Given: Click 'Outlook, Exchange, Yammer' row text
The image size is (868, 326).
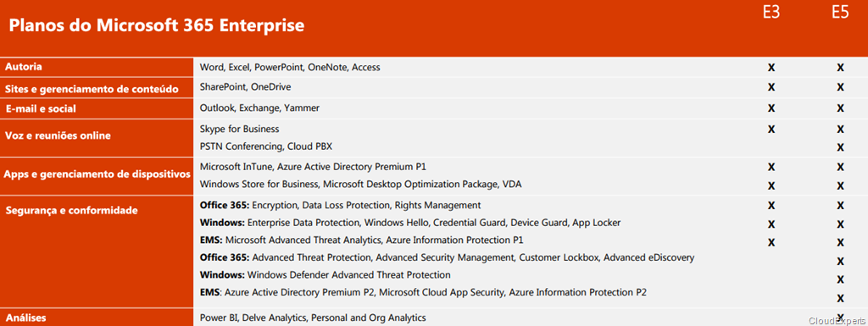Looking at the screenshot, I should pyautogui.click(x=259, y=108).
